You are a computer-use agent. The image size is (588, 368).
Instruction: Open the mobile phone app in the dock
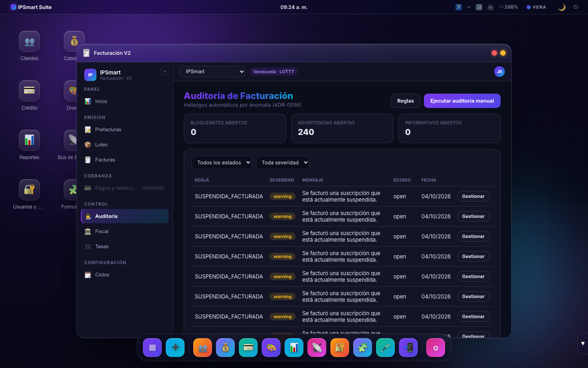coord(408,348)
